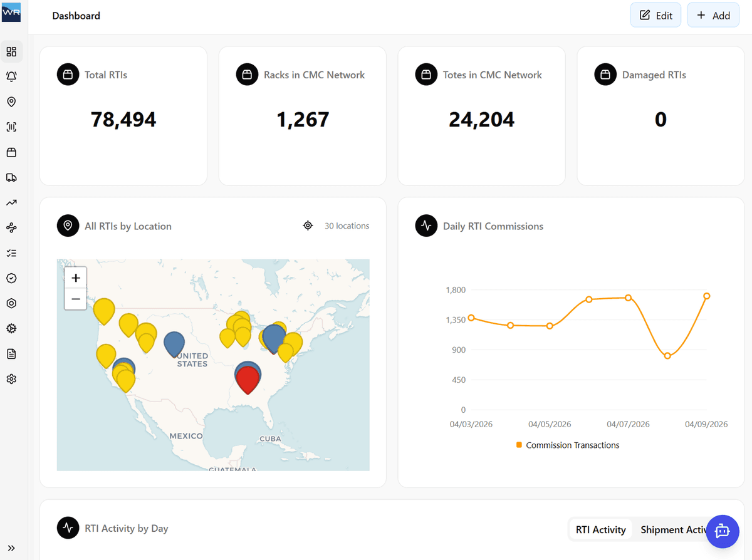Launch the blue chat assistant bubble
752x560 pixels.
tap(723, 531)
